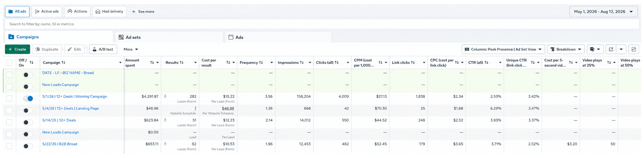Screen dimensions: 644x158
Task: Click the Create button
Action: [x=17, y=49]
